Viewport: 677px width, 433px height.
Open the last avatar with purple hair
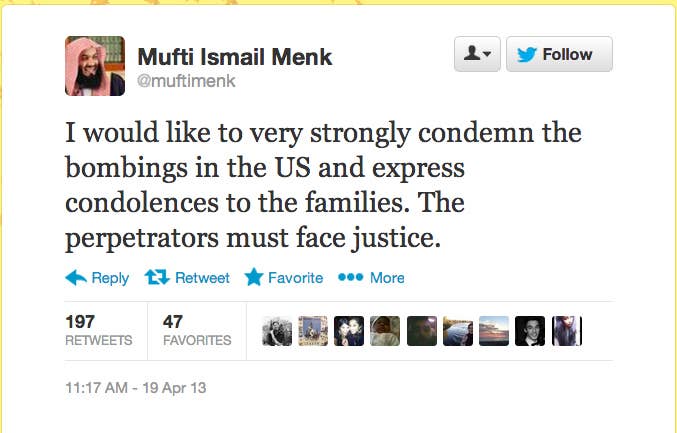click(567, 331)
